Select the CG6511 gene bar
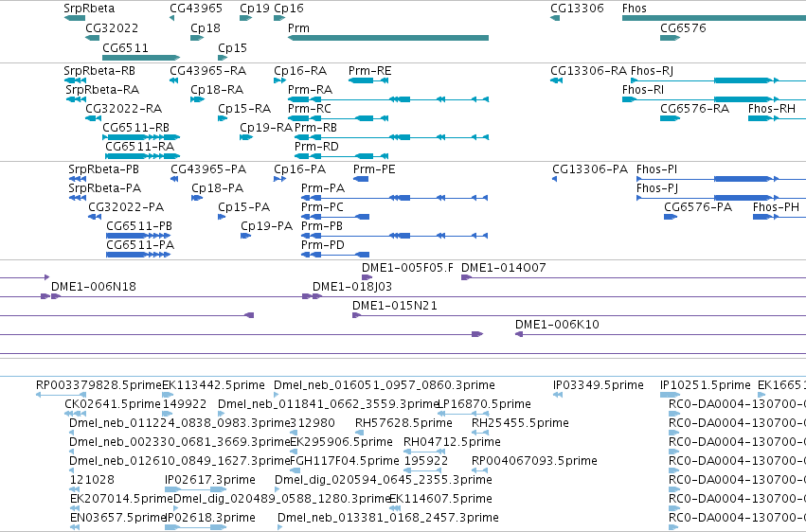 coord(141,58)
